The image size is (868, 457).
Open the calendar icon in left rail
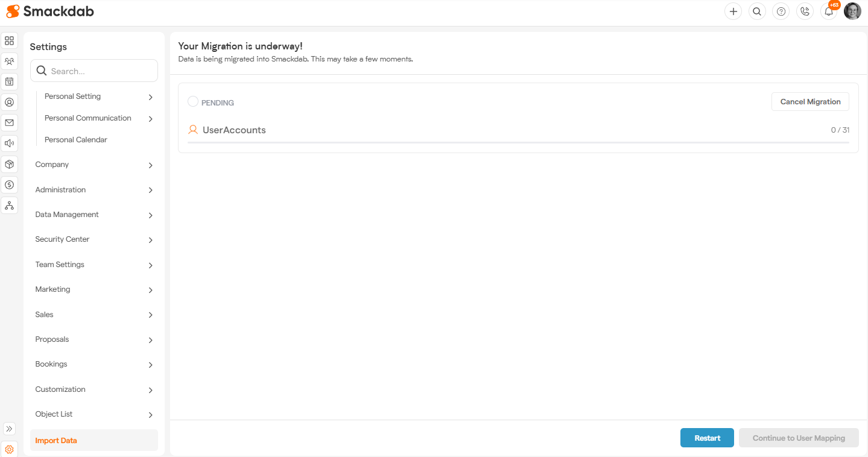9,81
